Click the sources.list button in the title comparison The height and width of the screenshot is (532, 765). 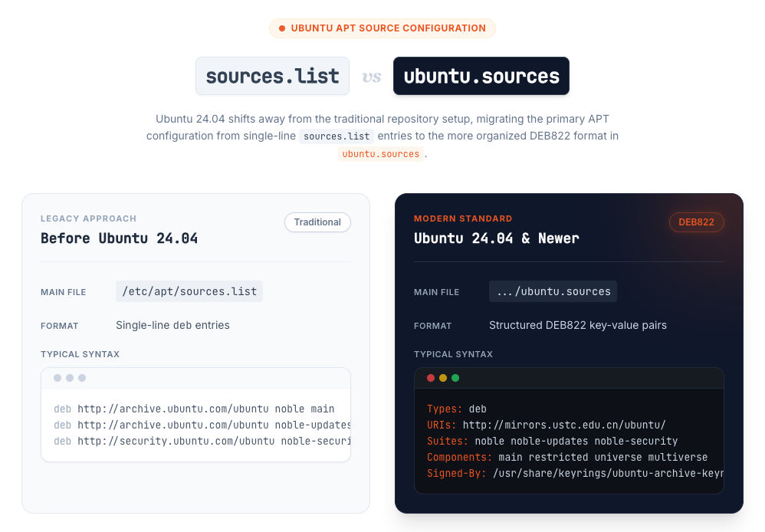pos(272,76)
